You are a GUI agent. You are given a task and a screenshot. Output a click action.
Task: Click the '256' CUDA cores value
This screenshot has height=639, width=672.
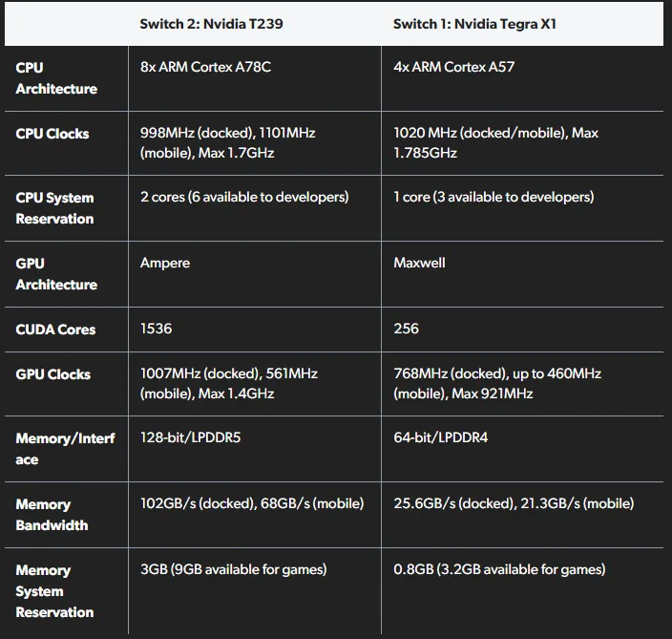406,329
